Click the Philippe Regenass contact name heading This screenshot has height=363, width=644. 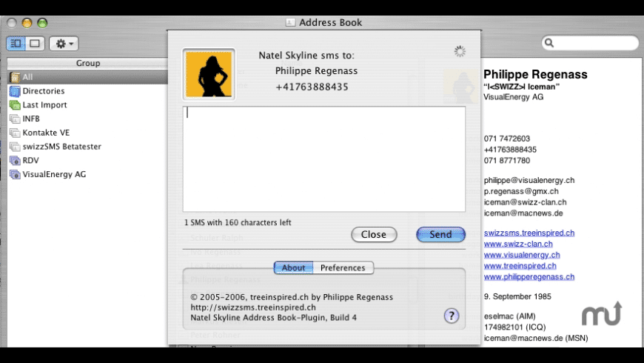pos(535,74)
